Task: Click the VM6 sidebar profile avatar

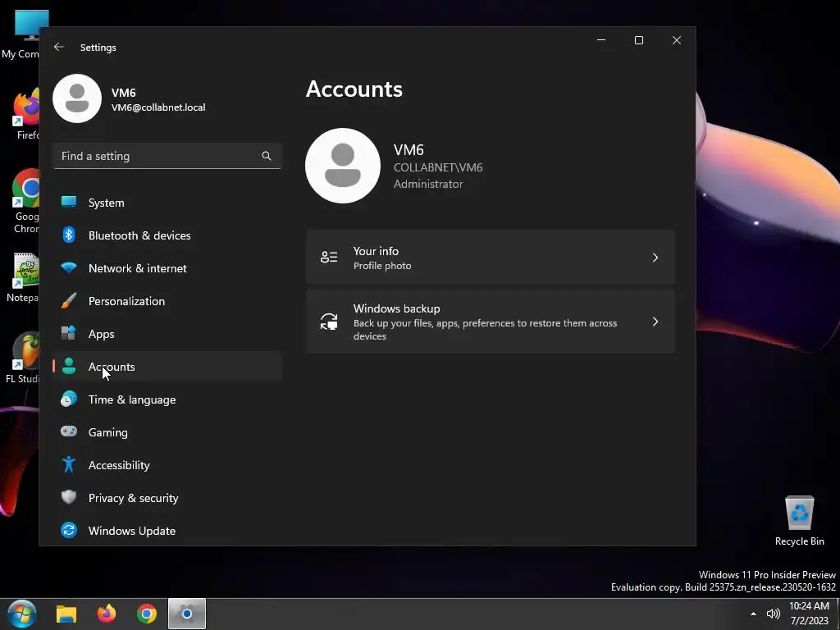Action: click(77, 98)
